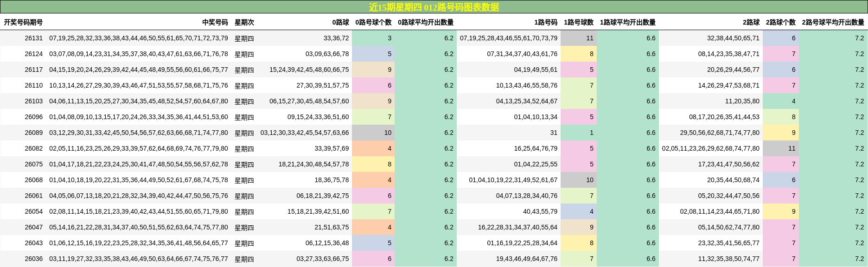Select period number 26103
Screen dimensions: 868x267
[x=34, y=101]
